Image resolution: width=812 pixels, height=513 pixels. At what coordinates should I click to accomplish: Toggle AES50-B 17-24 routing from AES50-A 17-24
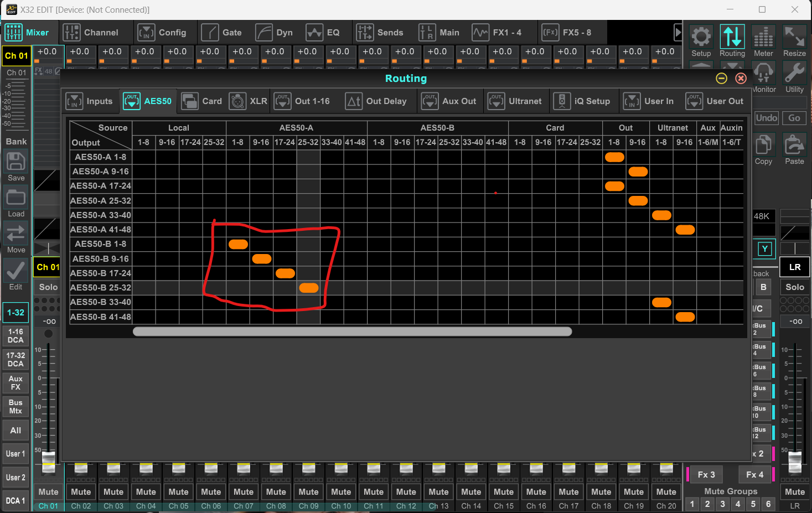coord(285,273)
